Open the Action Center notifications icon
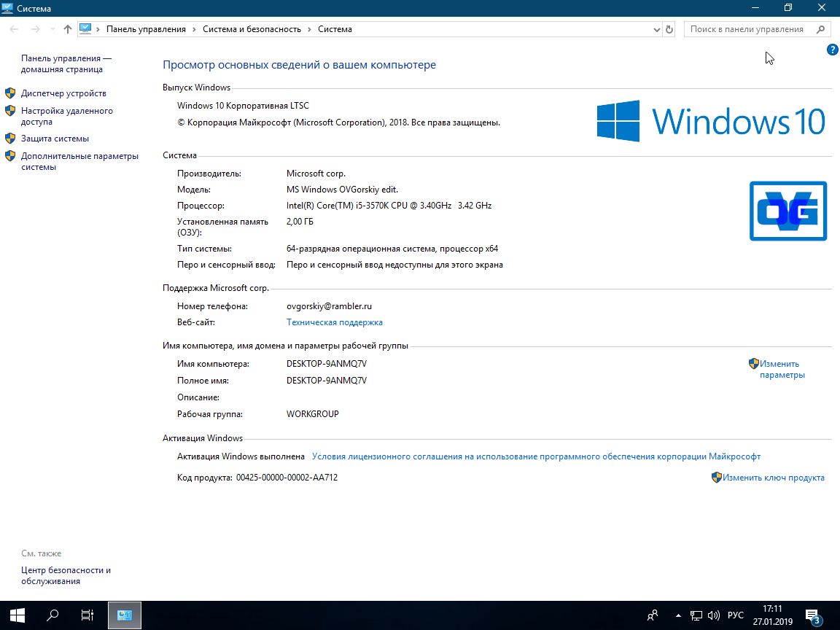Screen dimensions: 840x630 point(813,616)
